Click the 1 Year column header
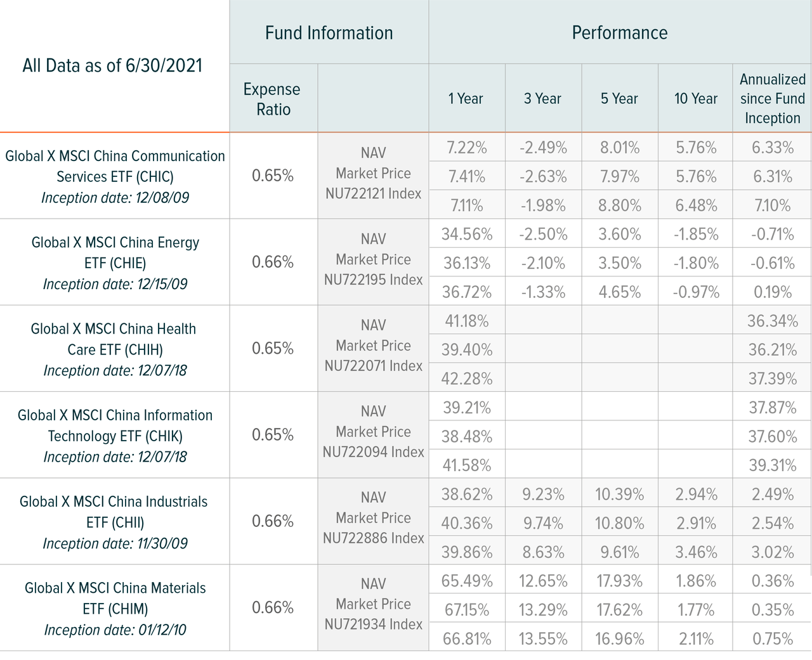 (466, 98)
